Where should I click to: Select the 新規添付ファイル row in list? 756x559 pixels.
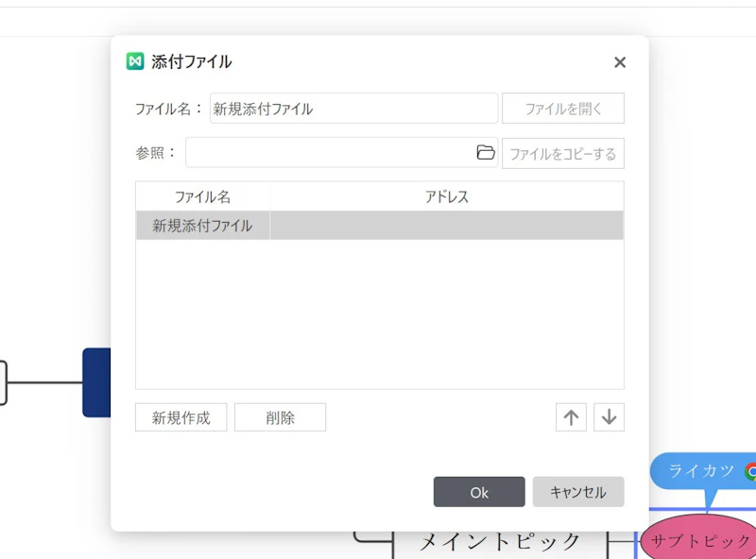tap(201, 225)
